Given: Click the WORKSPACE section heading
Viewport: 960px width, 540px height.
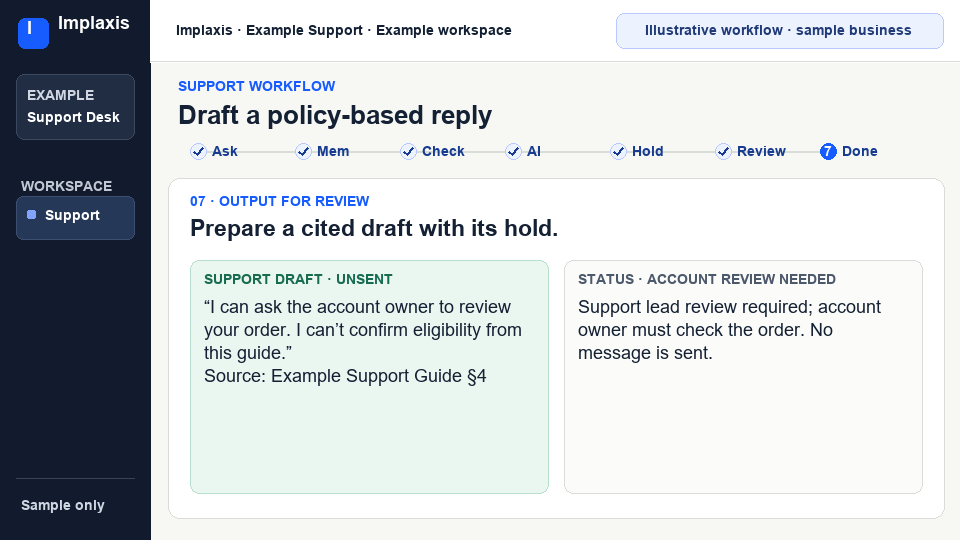Looking at the screenshot, I should pos(67,186).
